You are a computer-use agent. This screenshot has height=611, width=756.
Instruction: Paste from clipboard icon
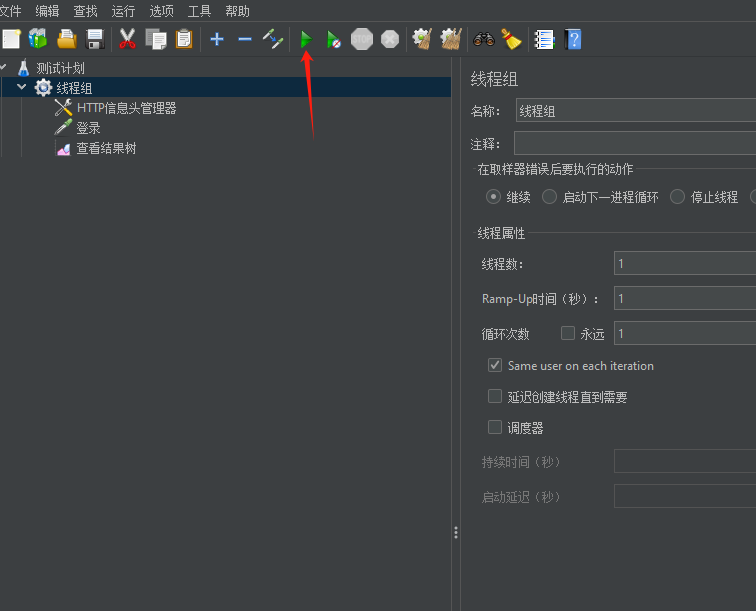[184, 39]
